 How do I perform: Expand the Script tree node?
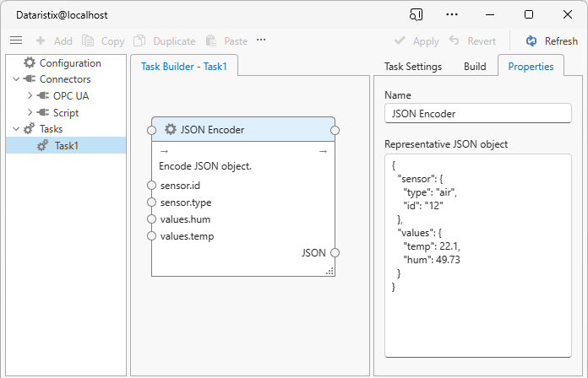[x=30, y=112]
